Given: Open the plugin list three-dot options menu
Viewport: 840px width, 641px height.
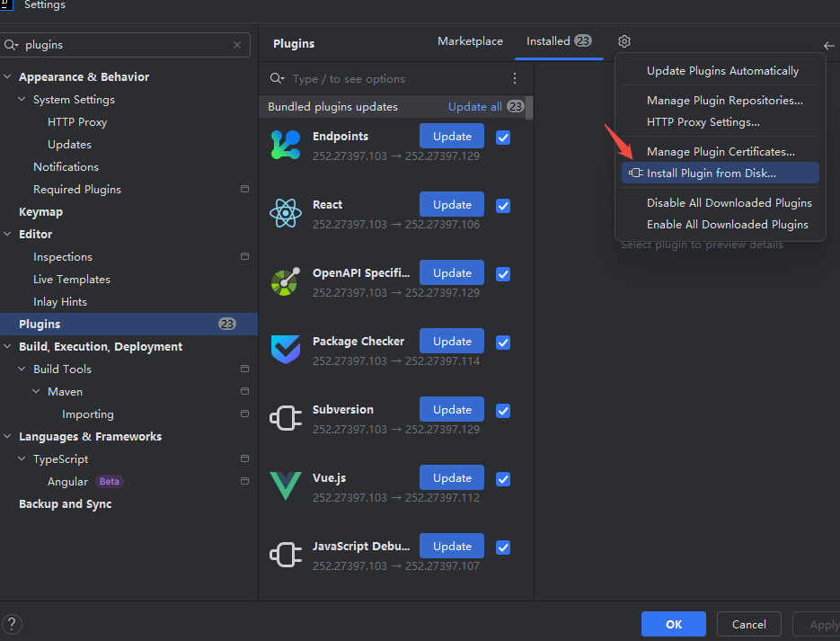Looking at the screenshot, I should click(514, 79).
